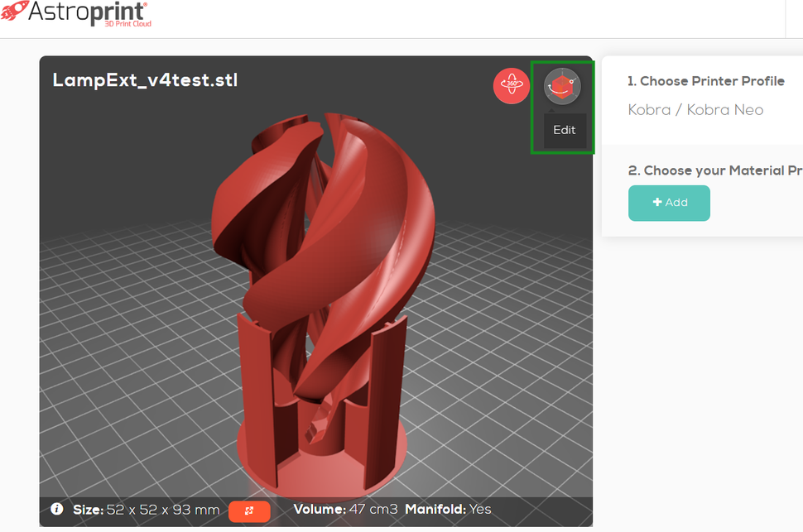Click the orange resize icon next to model size

pos(249,511)
